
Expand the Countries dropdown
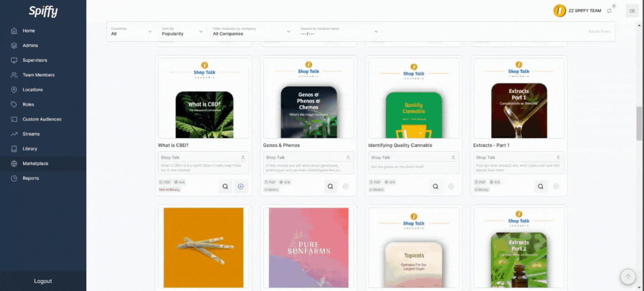131,32
